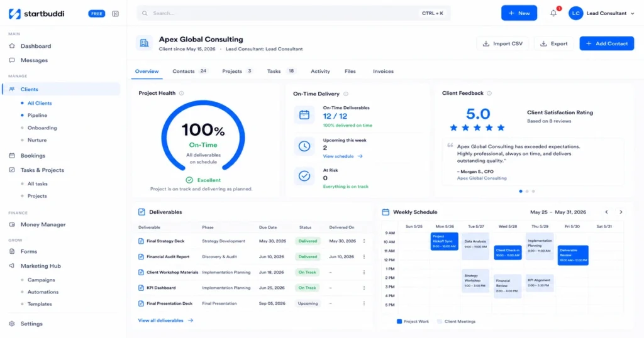Viewport: 644px width, 338px height.
Task: Go to previous week in Weekly Schedule
Action: (607, 212)
